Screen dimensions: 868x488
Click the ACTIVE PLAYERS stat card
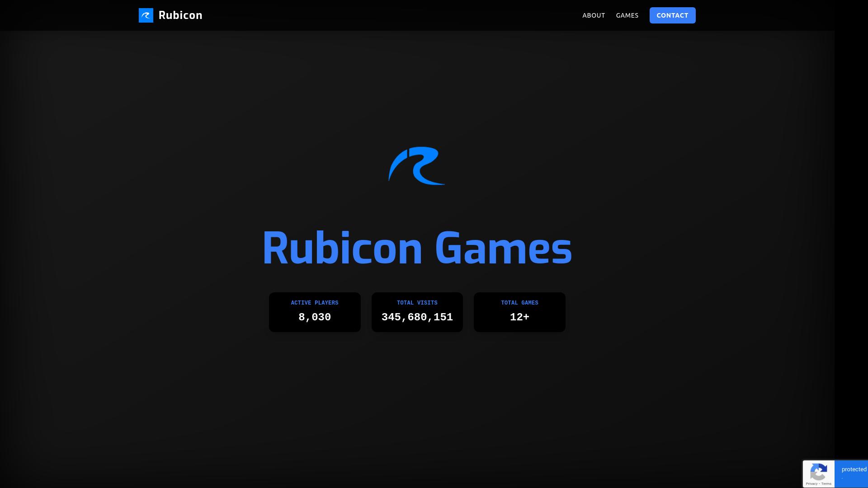[x=315, y=312]
